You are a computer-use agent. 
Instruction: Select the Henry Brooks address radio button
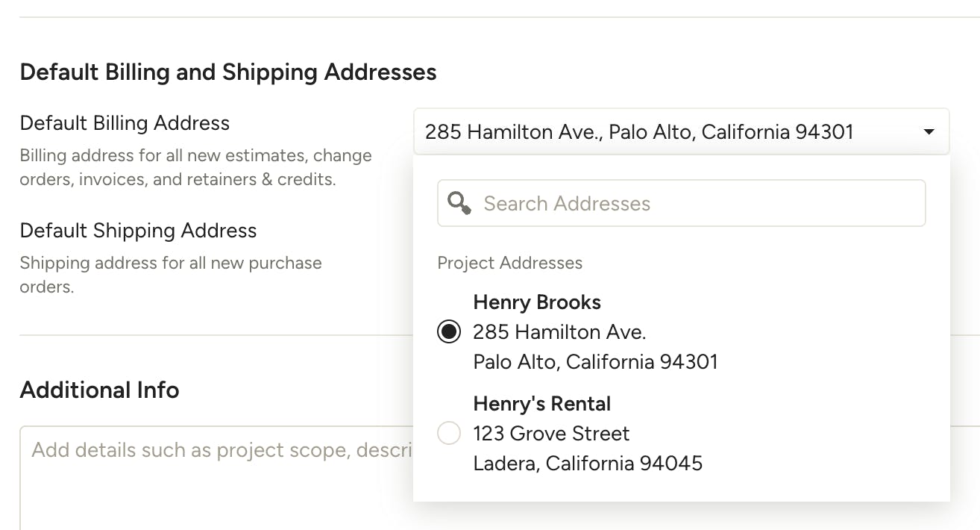pos(449,331)
